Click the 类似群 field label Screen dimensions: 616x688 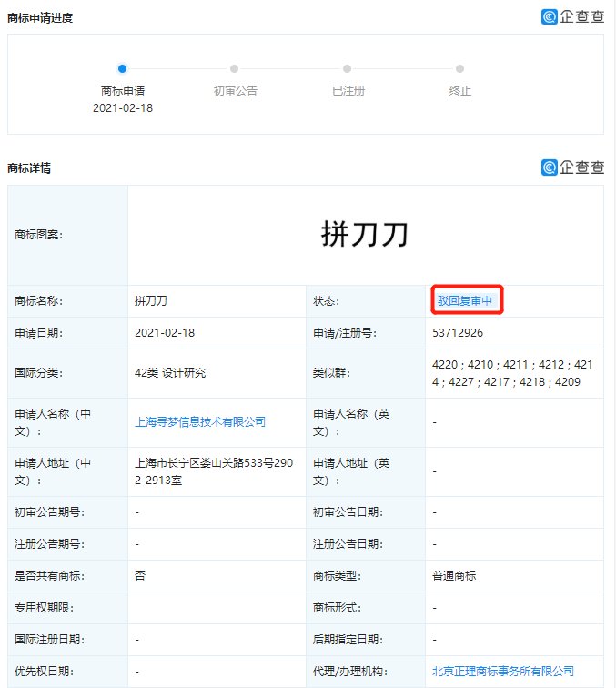point(332,372)
